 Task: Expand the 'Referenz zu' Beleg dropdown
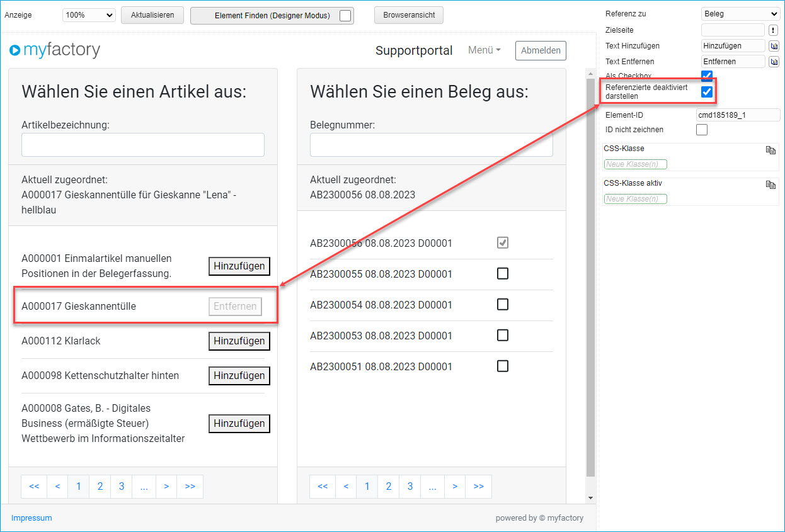coord(740,14)
